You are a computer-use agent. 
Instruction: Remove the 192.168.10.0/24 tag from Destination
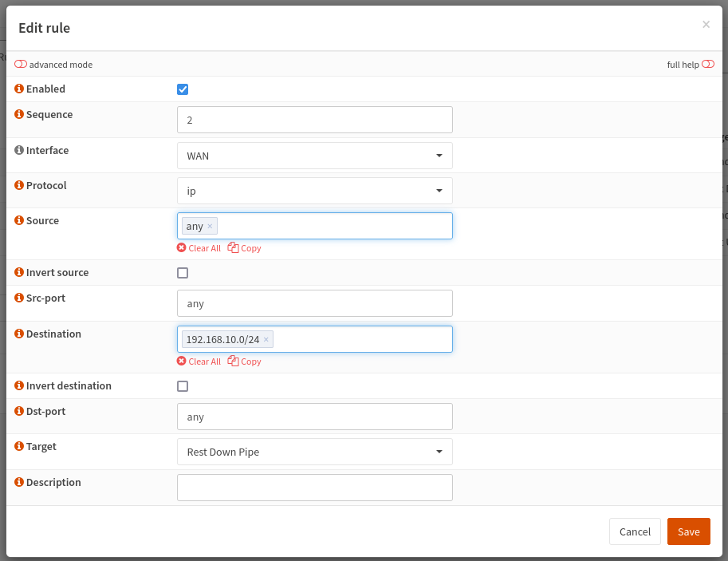[265, 339]
